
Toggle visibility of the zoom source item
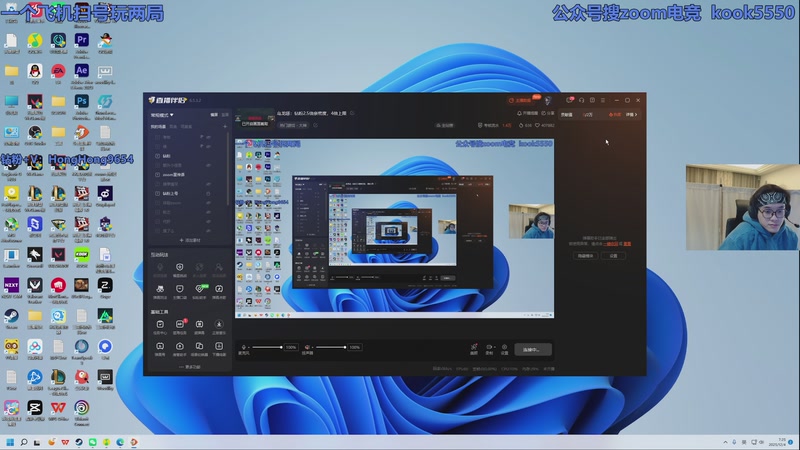coord(209,174)
